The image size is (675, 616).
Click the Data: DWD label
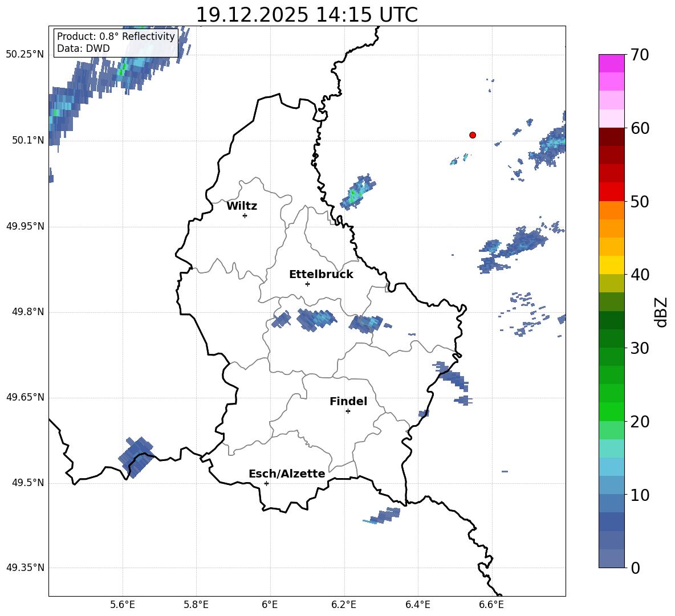click(83, 48)
